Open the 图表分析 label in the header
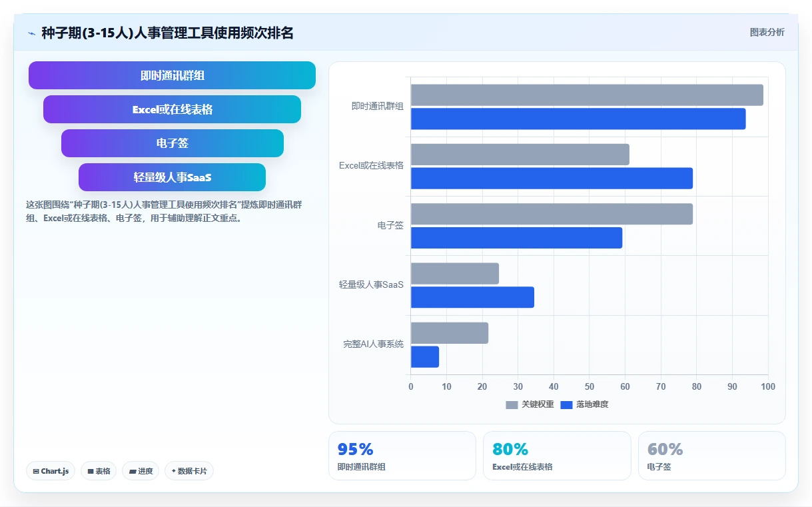812x507 pixels. tap(767, 32)
